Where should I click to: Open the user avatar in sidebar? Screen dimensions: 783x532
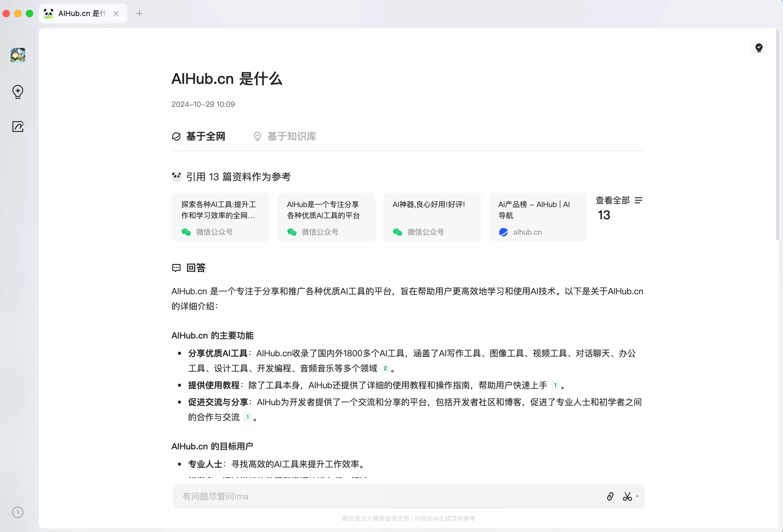click(18, 55)
